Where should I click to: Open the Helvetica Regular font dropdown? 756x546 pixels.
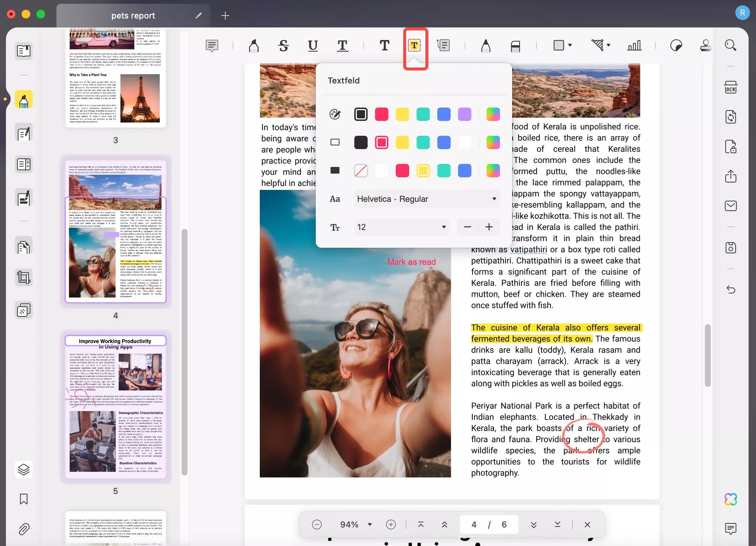click(427, 199)
